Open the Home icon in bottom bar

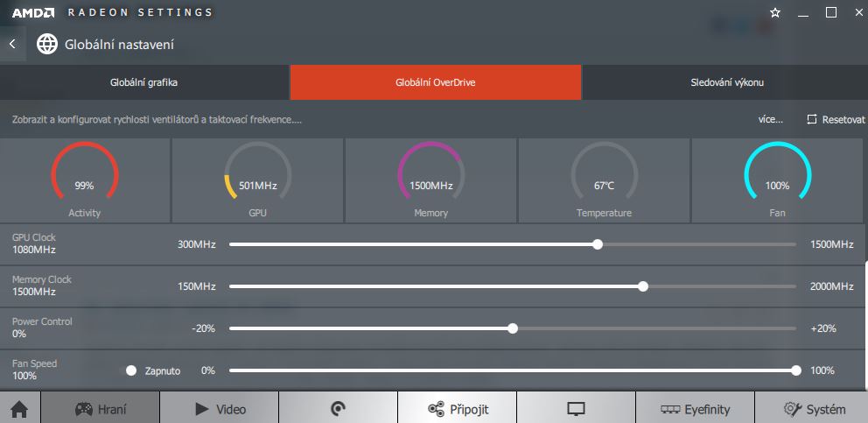tap(20, 409)
